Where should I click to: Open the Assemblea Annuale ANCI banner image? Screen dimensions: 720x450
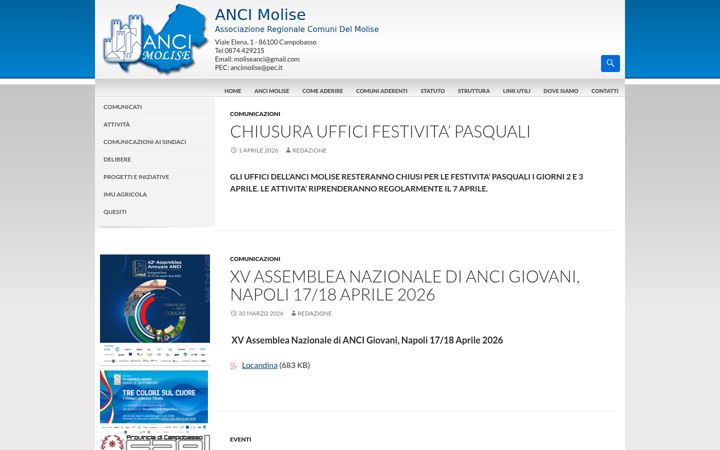click(x=155, y=310)
